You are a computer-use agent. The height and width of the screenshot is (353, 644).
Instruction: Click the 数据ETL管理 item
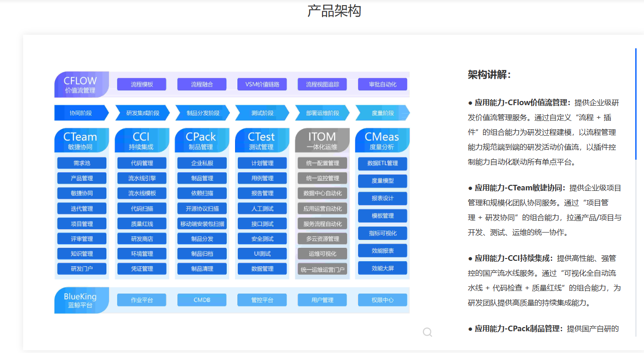383,164
